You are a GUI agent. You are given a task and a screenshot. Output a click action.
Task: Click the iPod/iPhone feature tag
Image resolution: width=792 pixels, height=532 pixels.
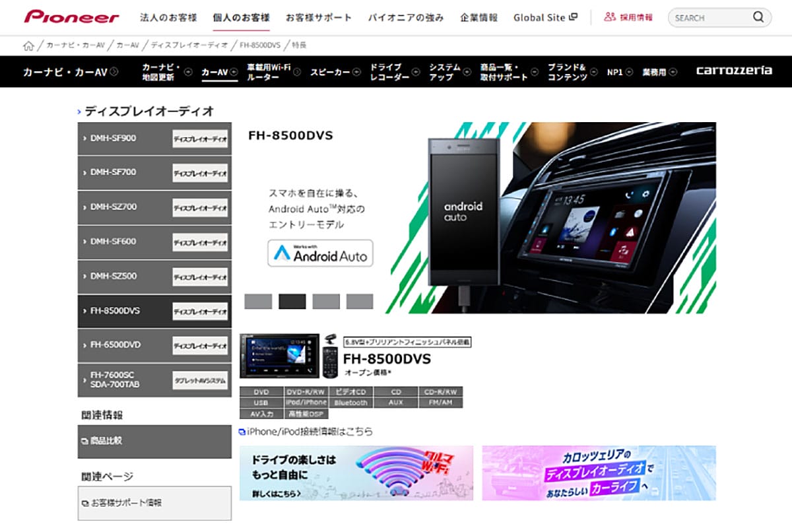pos(306,403)
